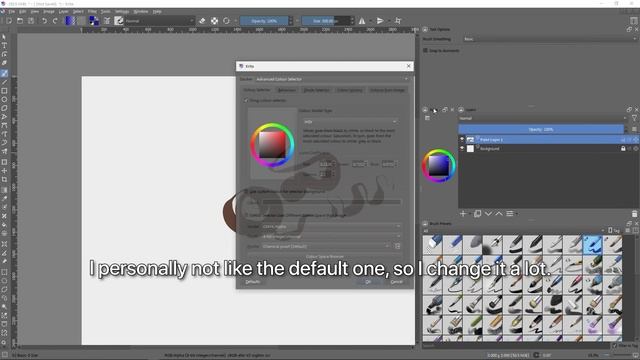Open the bit depth dropdown in dialog
The width and height of the screenshot is (640, 360).
[331, 236]
